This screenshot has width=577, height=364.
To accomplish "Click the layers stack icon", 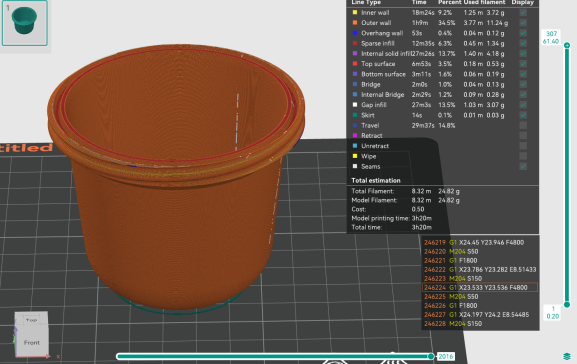I will point(566,356).
